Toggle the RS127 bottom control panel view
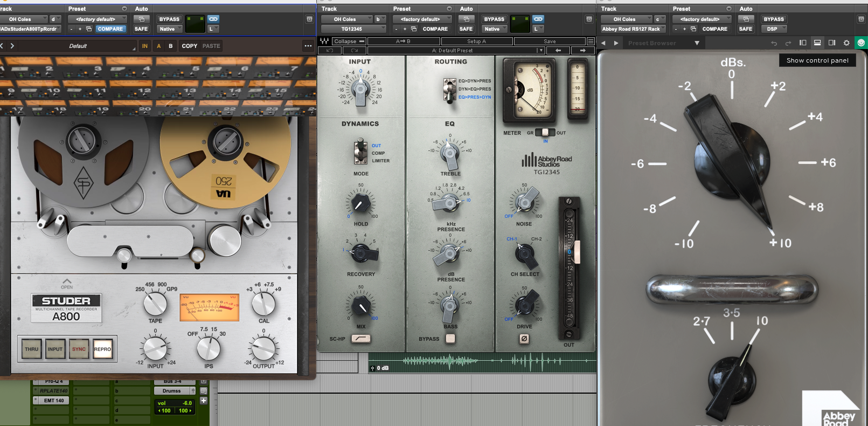Image resolution: width=868 pixels, height=426 pixels. pyautogui.click(x=817, y=43)
